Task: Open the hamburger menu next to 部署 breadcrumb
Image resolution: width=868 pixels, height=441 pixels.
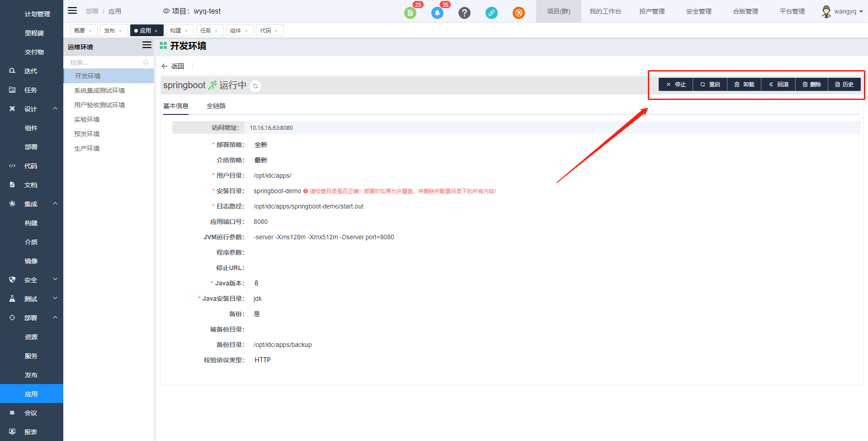Action: tap(72, 10)
